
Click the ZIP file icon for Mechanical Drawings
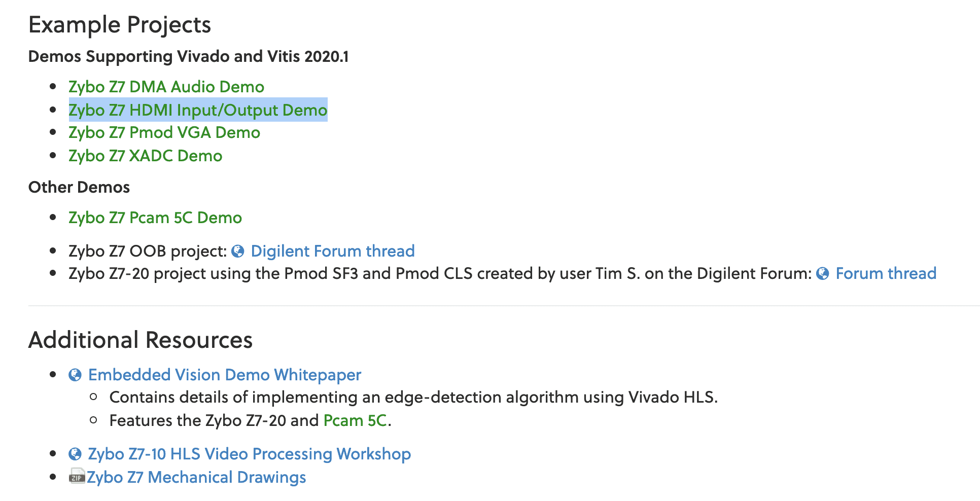pyautogui.click(x=77, y=477)
